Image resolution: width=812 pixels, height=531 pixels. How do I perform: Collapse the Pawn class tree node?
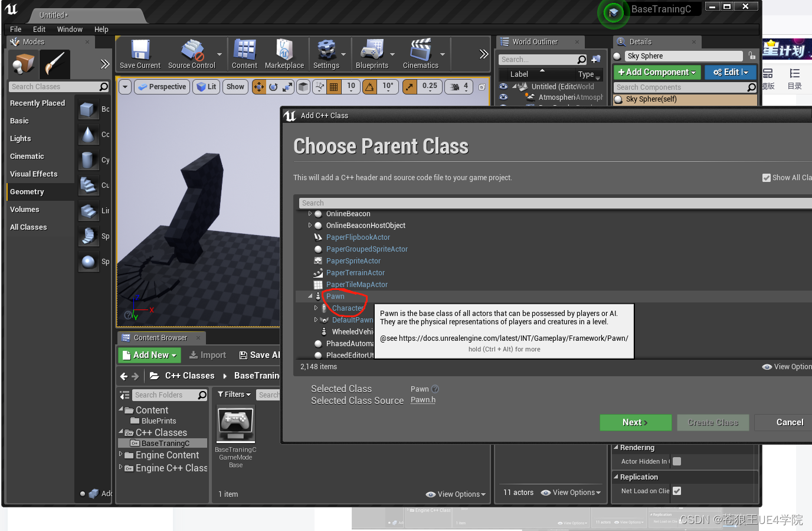coord(310,296)
